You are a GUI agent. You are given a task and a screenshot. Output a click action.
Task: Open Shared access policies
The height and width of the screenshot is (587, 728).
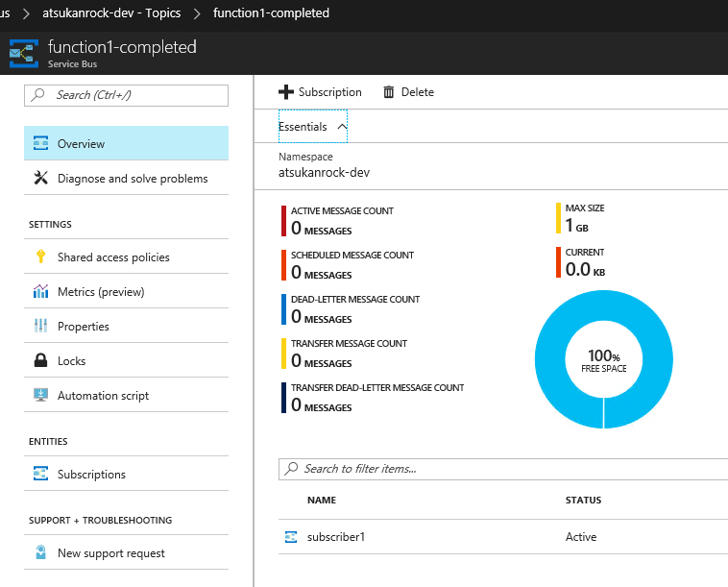(126, 257)
